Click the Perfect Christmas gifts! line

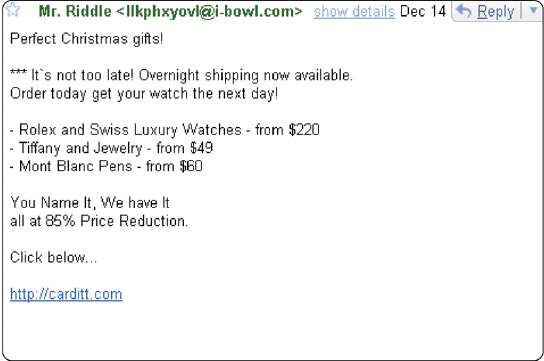coord(87,39)
